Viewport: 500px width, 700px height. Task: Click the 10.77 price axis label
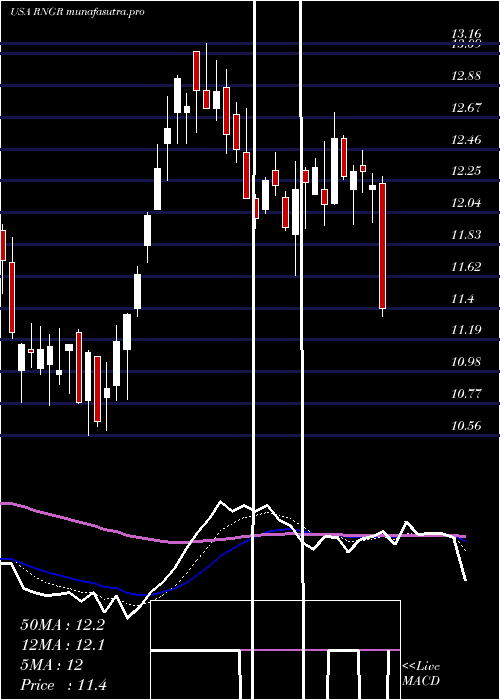click(x=466, y=394)
